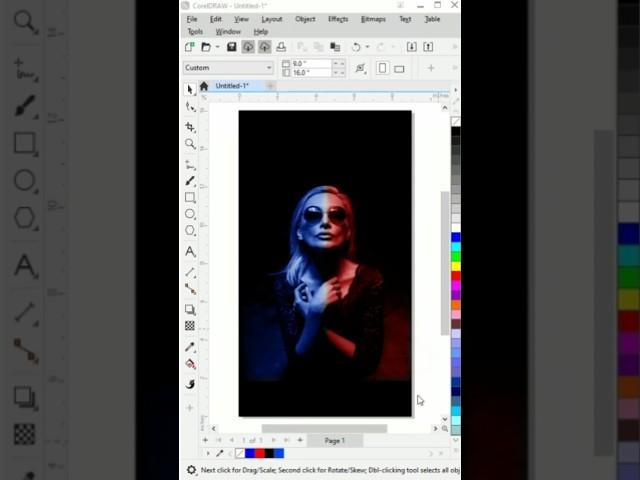Open the Text menu
640x480 pixels.
pos(405,19)
